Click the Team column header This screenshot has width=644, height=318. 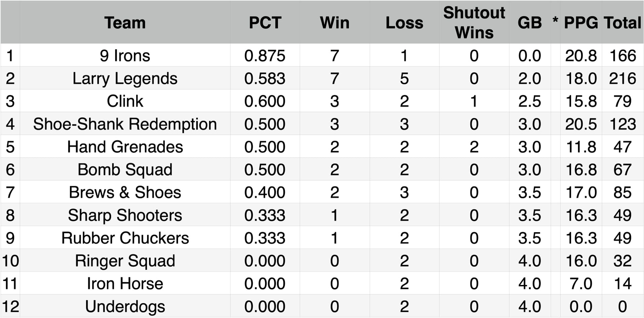125,23
